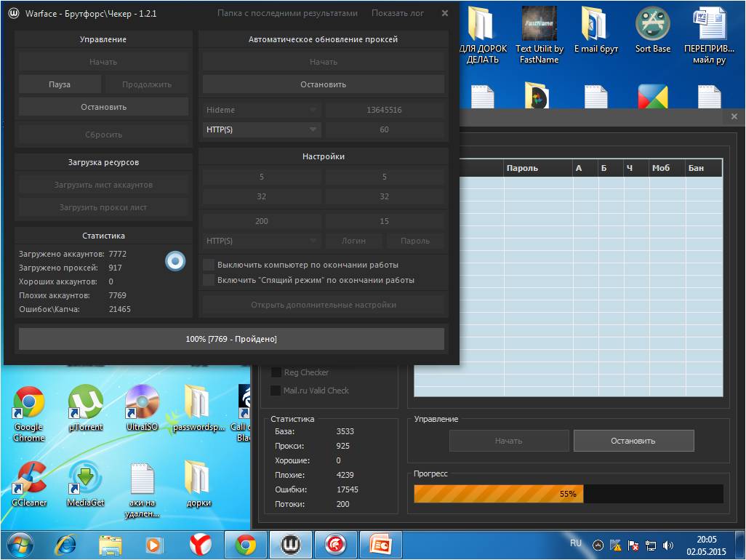Open the ПЕРЕПРИВ... майл ру document icon

point(709,36)
